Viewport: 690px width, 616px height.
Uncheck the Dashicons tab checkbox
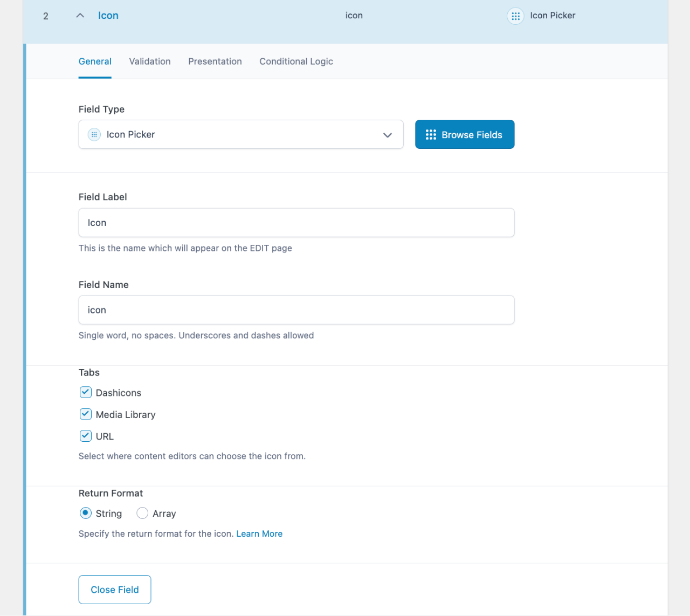pos(86,392)
